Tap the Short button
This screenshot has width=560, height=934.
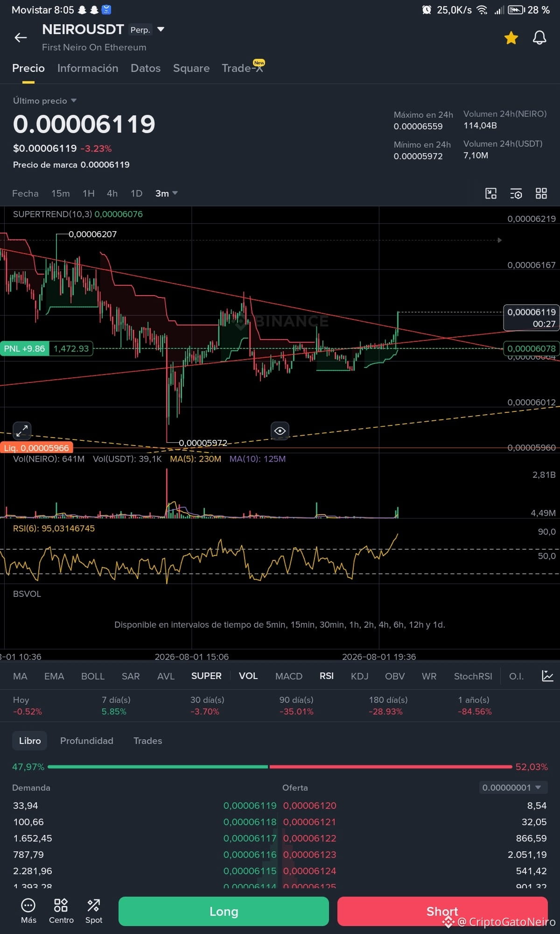[x=442, y=911]
